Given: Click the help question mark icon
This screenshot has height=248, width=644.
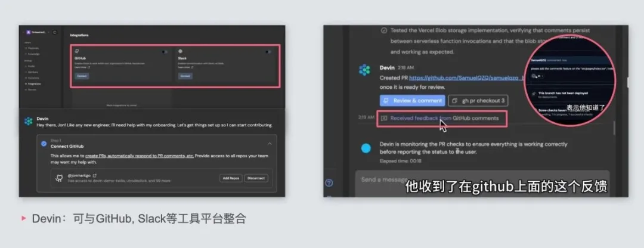Looking at the screenshot, I should click(x=329, y=183).
